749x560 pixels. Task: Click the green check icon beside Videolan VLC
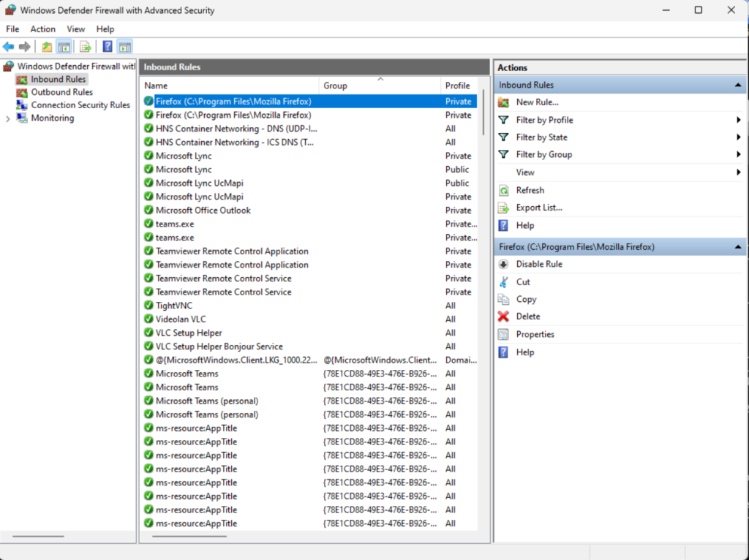coord(148,319)
